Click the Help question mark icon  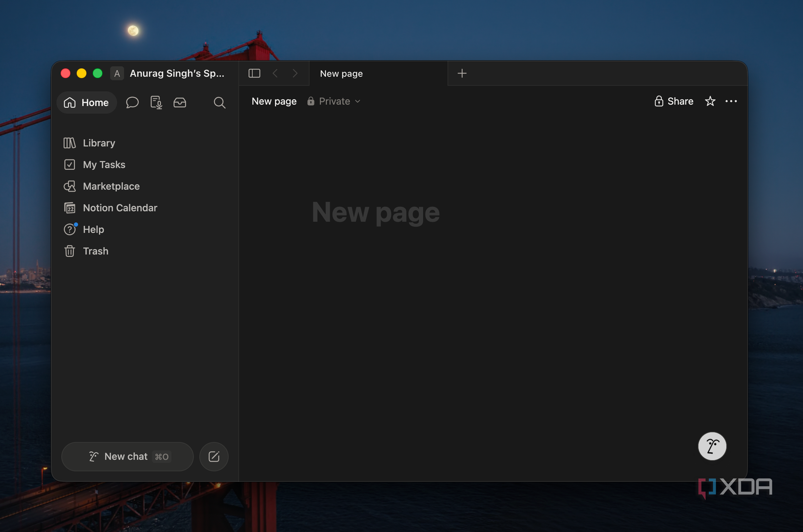pos(70,229)
